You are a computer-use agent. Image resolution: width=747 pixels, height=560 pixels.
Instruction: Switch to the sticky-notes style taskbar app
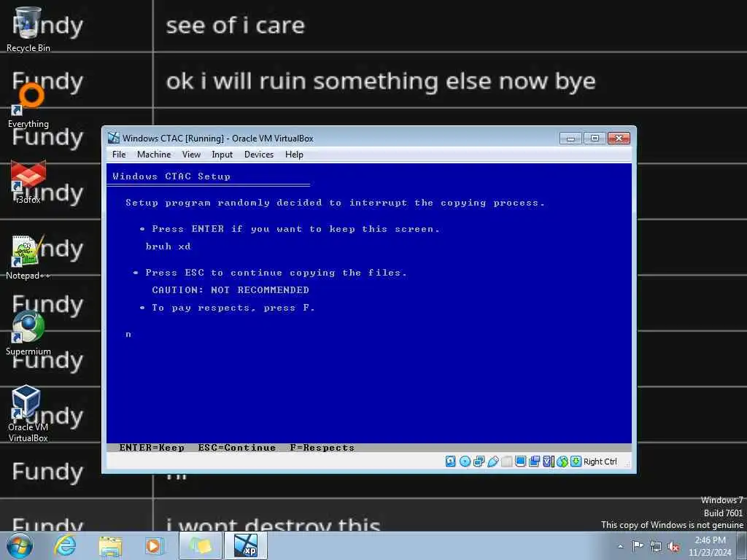coord(201,545)
